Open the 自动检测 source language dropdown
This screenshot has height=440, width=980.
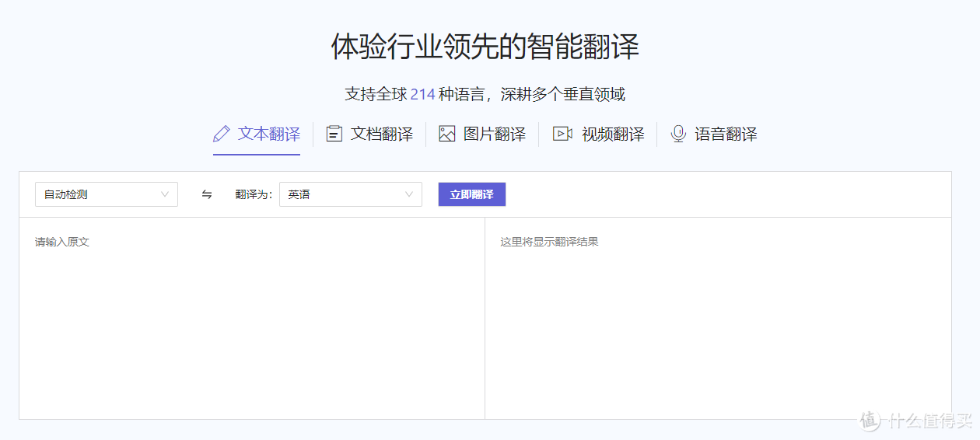(106, 194)
